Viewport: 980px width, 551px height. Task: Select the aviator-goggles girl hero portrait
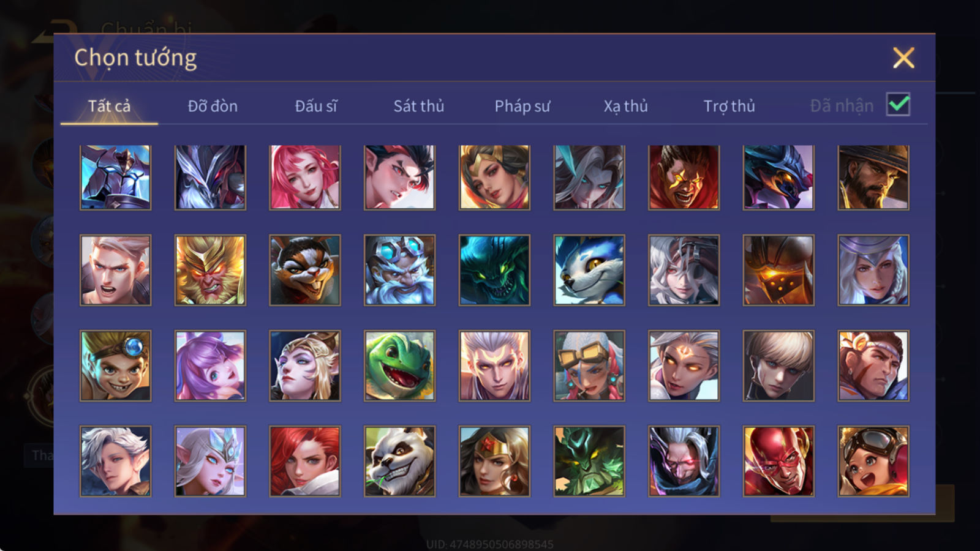[873, 461]
